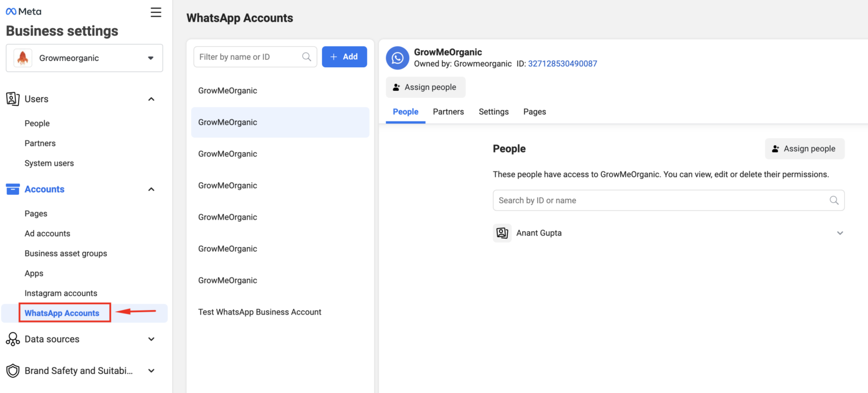
Task: Click Assign people beside the People heading
Action: click(x=805, y=149)
